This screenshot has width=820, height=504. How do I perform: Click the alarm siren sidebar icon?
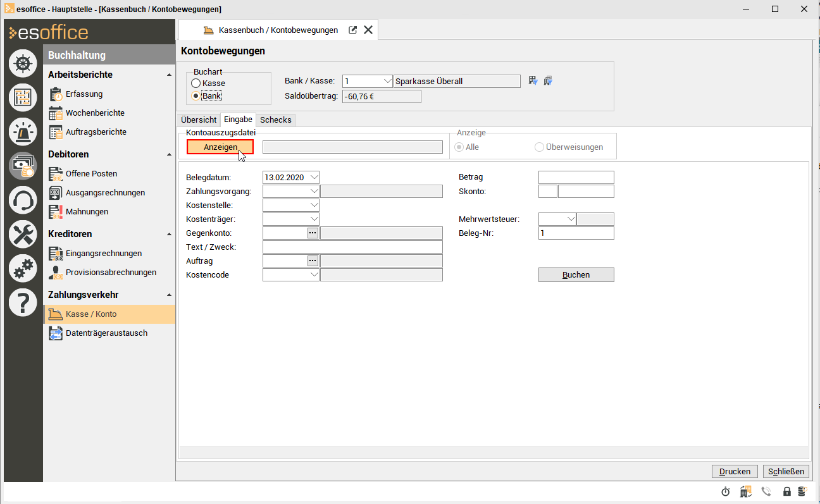23,132
